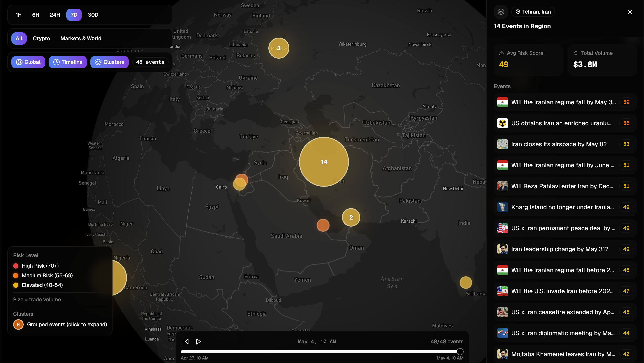Click the Medium Risk orange legend swatch
This screenshot has width=644, height=363.
coord(16,275)
